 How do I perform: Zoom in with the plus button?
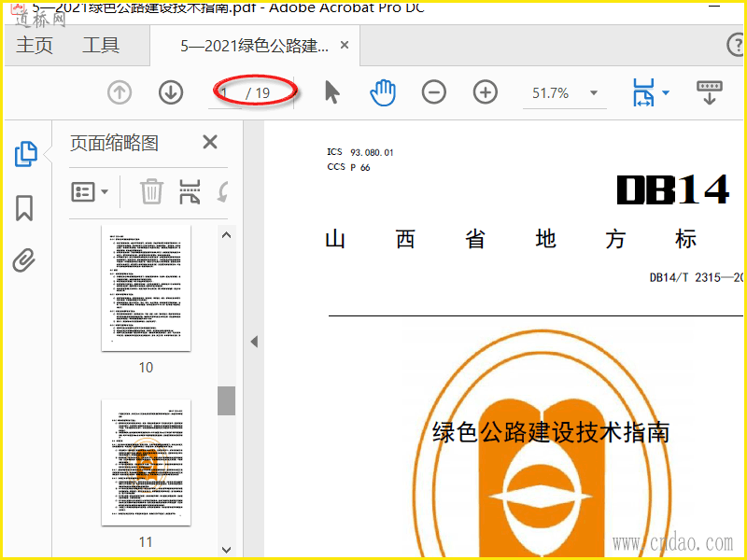[485, 92]
